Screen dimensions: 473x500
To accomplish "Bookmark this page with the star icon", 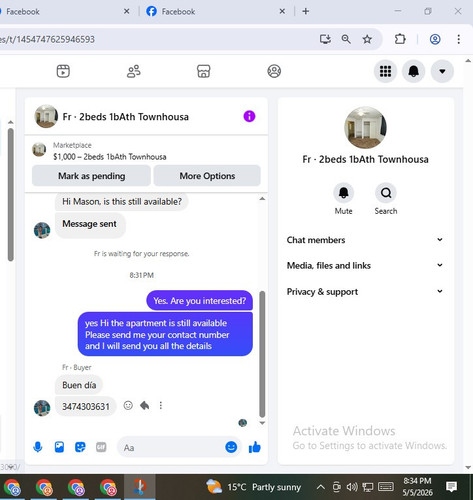I will click(367, 39).
